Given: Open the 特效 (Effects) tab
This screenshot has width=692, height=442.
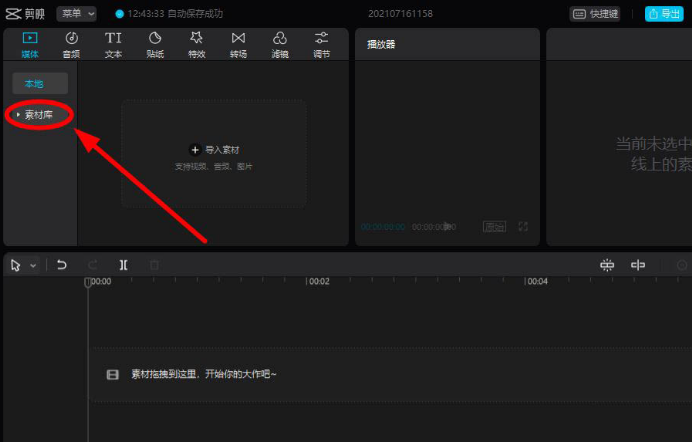Looking at the screenshot, I should tap(196, 45).
